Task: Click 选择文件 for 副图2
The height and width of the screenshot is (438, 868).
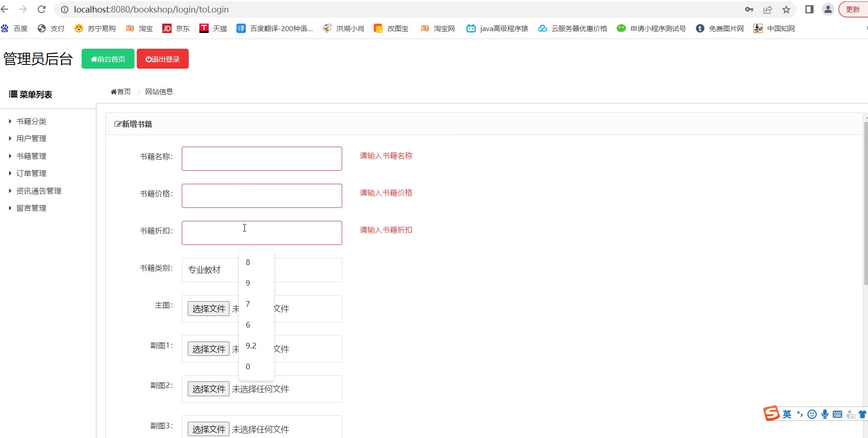Action: pos(209,389)
